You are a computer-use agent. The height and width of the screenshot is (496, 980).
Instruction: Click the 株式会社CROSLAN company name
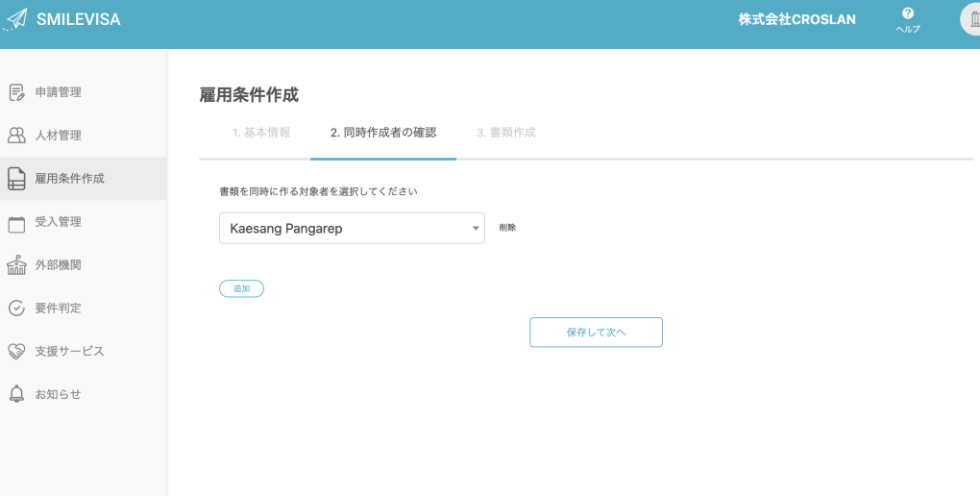tap(796, 19)
